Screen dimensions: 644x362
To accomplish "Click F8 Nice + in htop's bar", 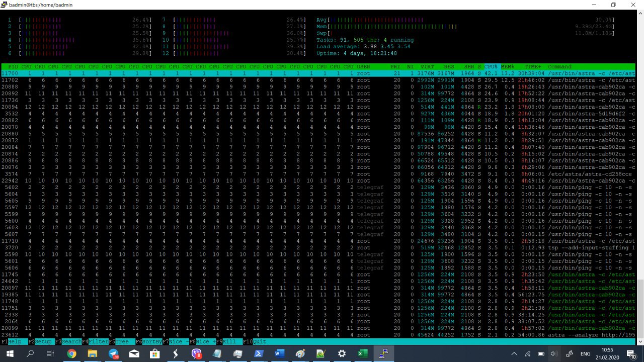I will (202, 341).
